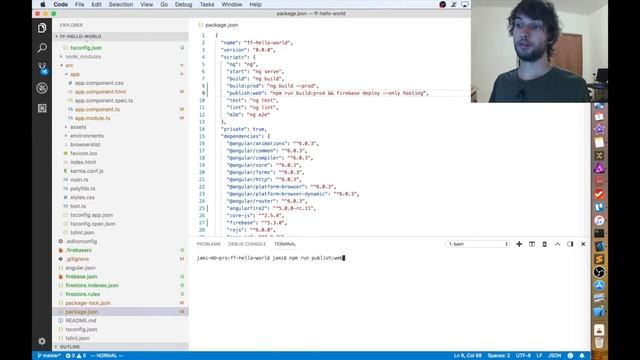Click the display mirroring menu bar icon
This screenshot has height=360, width=640.
point(464,4)
